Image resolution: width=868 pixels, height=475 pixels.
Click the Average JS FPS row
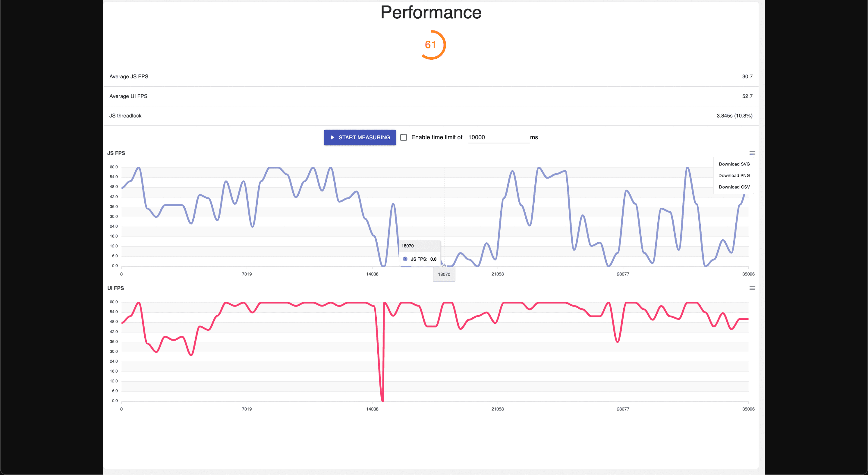(431, 77)
